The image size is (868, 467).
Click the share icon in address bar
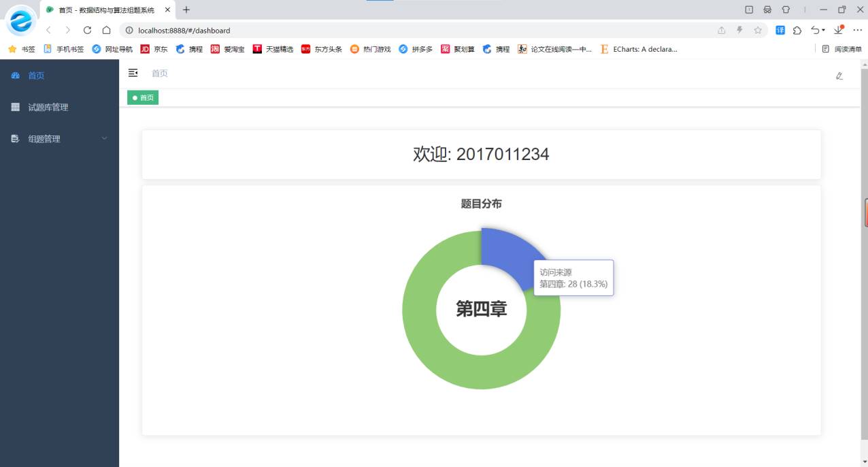coord(722,30)
